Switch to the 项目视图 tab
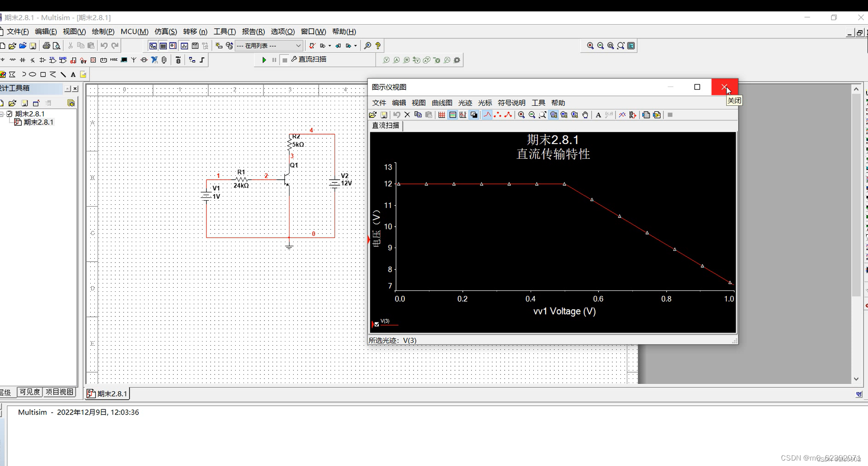This screenshot has width=868, height=466. tap(59, 392)
